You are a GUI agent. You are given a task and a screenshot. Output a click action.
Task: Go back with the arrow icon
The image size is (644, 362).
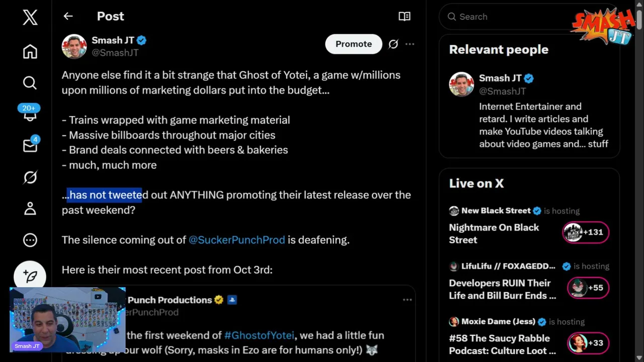(68, 16)
